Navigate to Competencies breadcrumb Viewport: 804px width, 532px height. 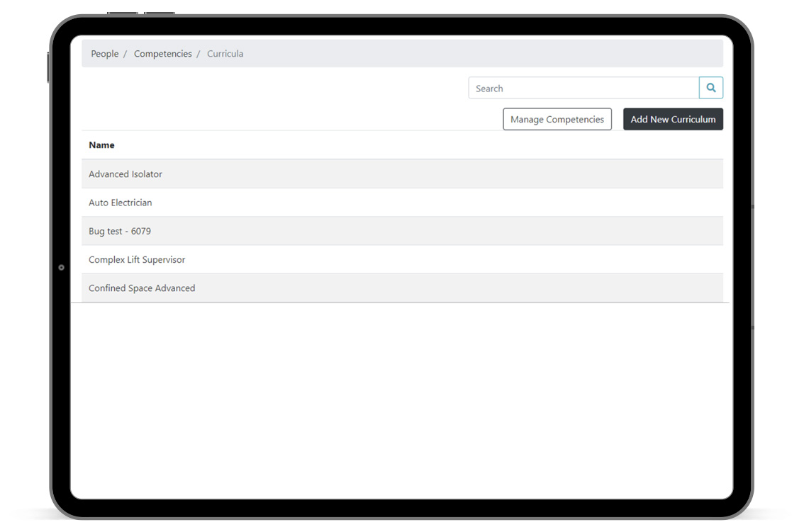(162, 54)
